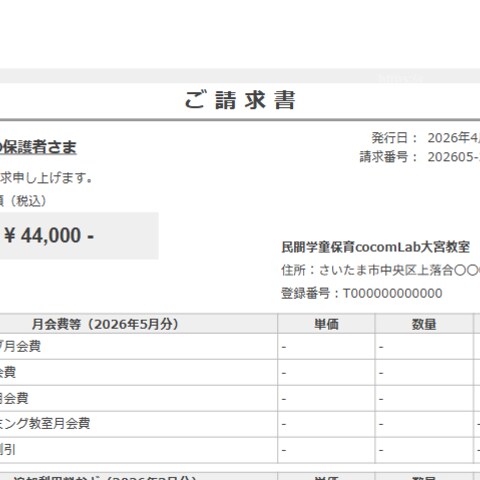
Task: Select 単価 cell in ング教室月会費 row
Action: point(326,424)
